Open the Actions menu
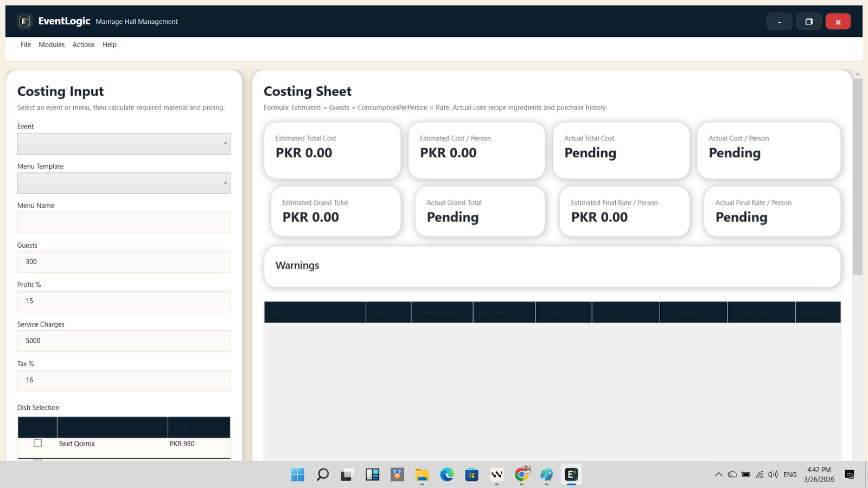Image resolution: width=868 pixels, height=488 pixels. tap(83, 44)
